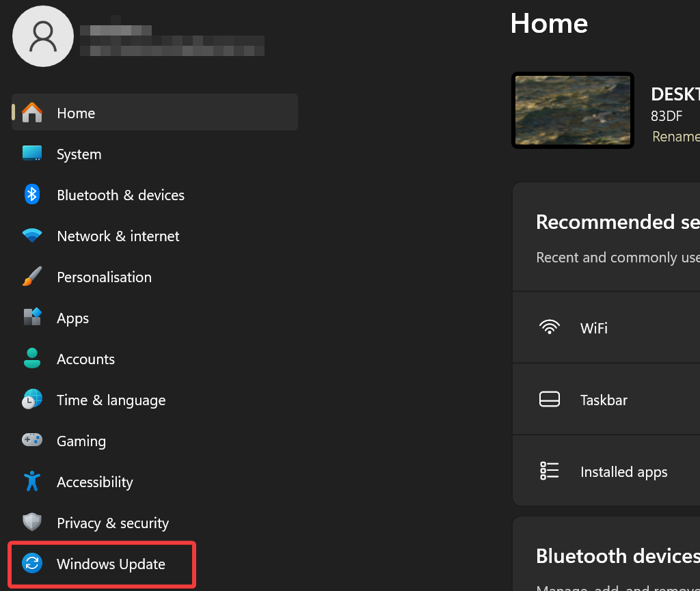700x591 pixels.
Task: Select the Personalisation brush icon
Action: [x=32, y=277]
